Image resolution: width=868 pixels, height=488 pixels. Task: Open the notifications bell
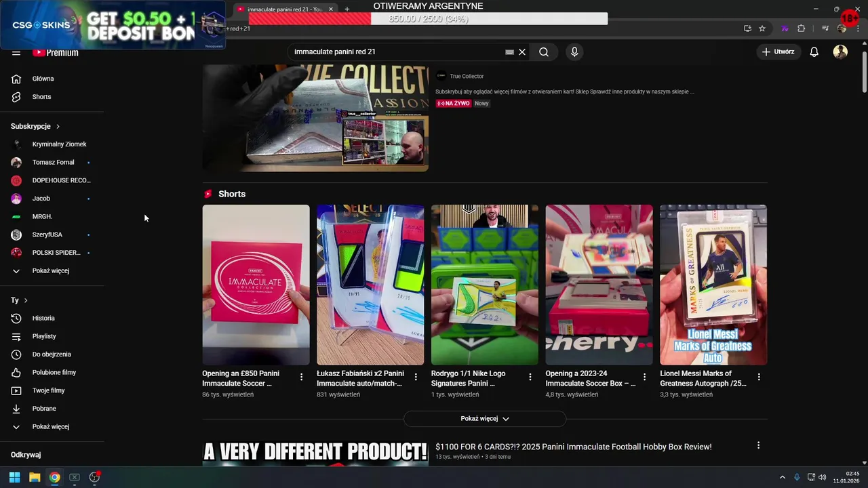click(x=814, y=52)
